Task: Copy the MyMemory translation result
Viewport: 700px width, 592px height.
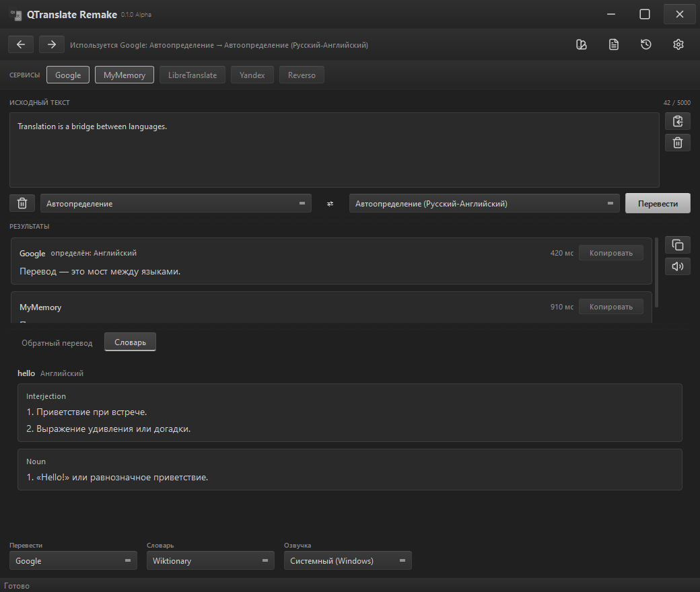Action: pos(610,307)
